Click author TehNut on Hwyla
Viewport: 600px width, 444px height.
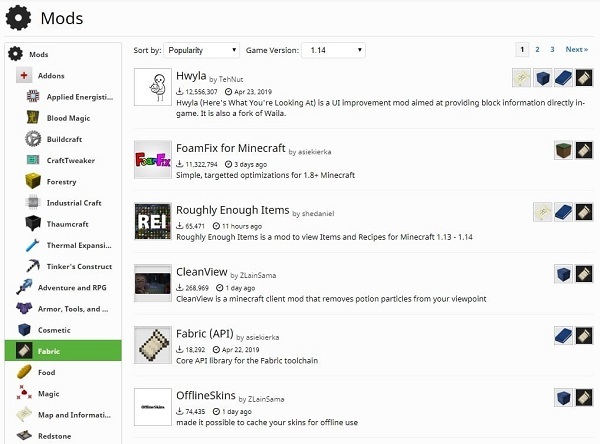(231, 80)
